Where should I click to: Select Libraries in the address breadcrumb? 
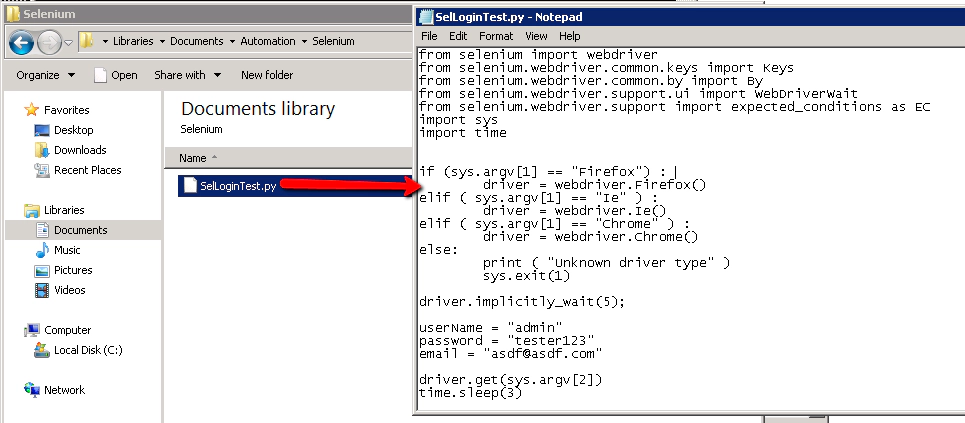[133, 41]
